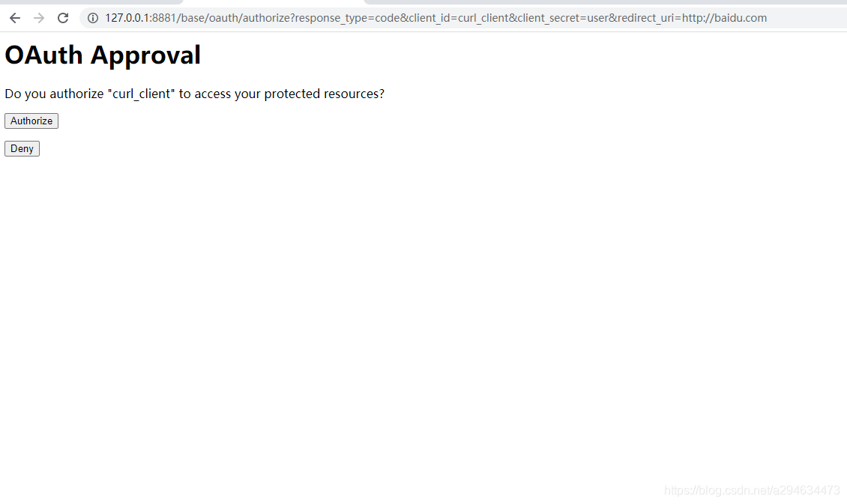This screenshot has width=847, height=504.
Task: Click the blog.csdn.net watermark text
Action: coord(752,490)
